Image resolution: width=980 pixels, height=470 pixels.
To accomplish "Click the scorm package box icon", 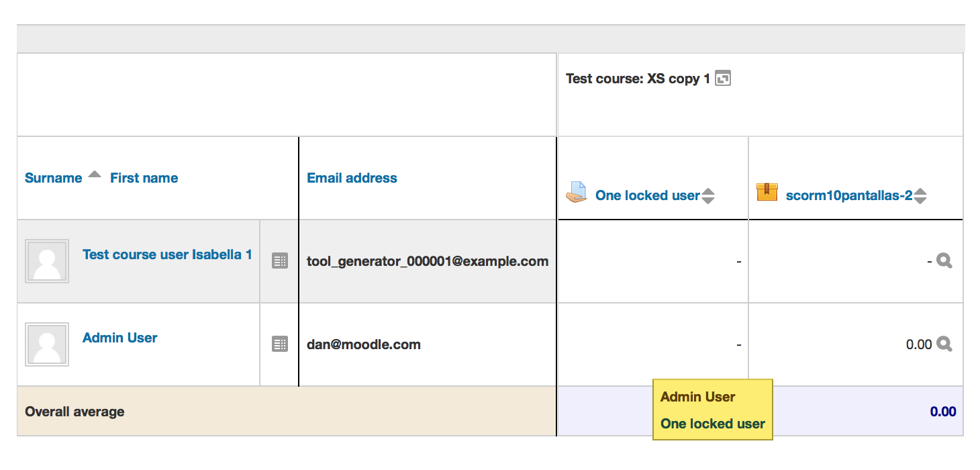I will tap(767, 192).
